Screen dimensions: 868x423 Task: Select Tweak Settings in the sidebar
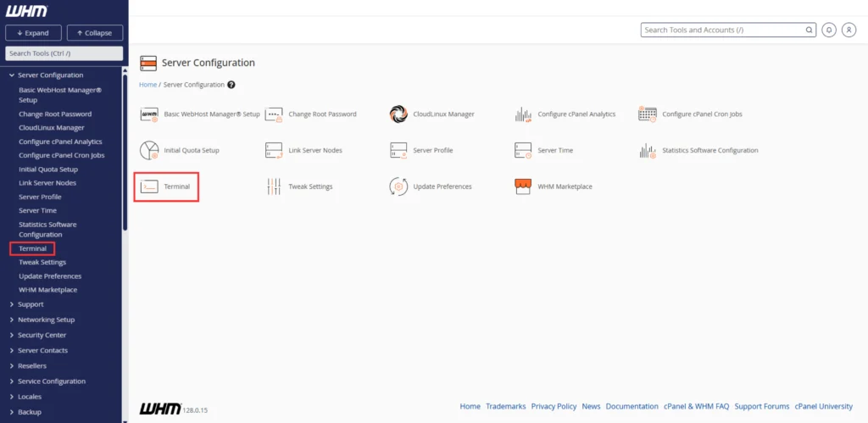click(42, 262)
